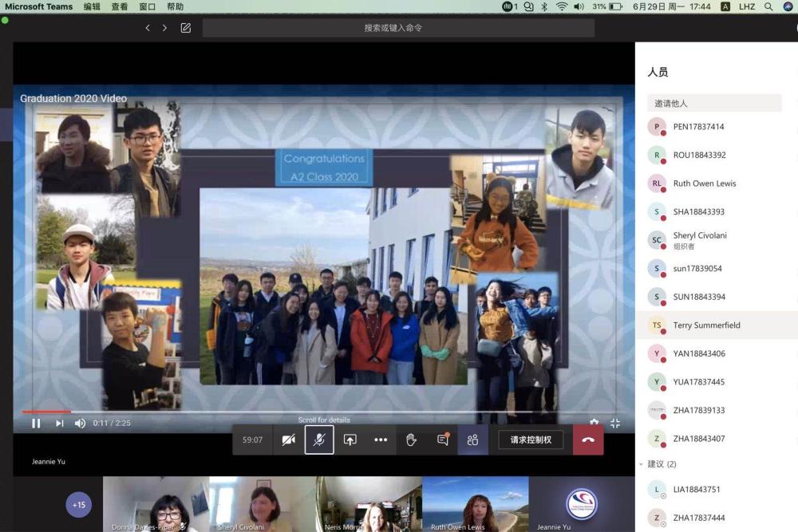Viewport: 798px width, 532px height.
Task: Compose a new chat message
Action: tap(185, 28)
